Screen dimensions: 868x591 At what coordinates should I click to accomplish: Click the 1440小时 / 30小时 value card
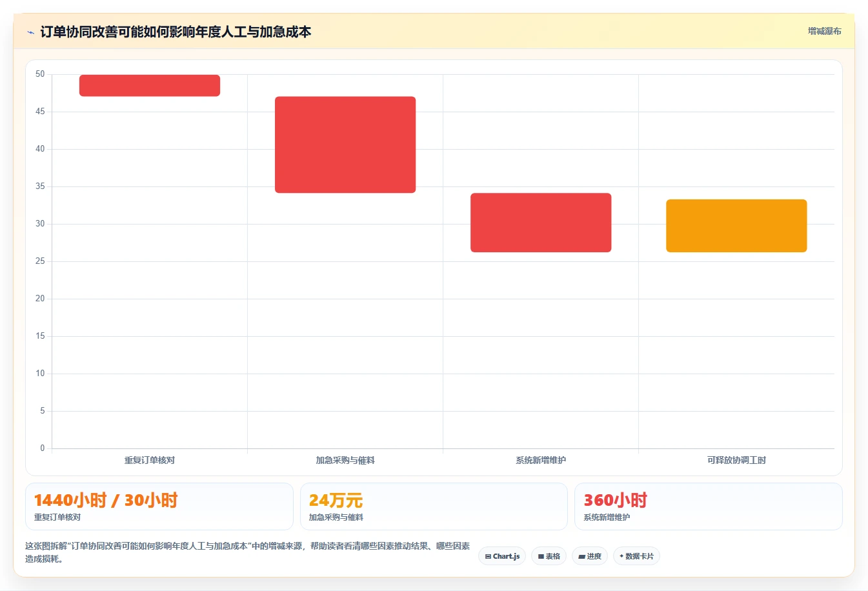(159, 506)
